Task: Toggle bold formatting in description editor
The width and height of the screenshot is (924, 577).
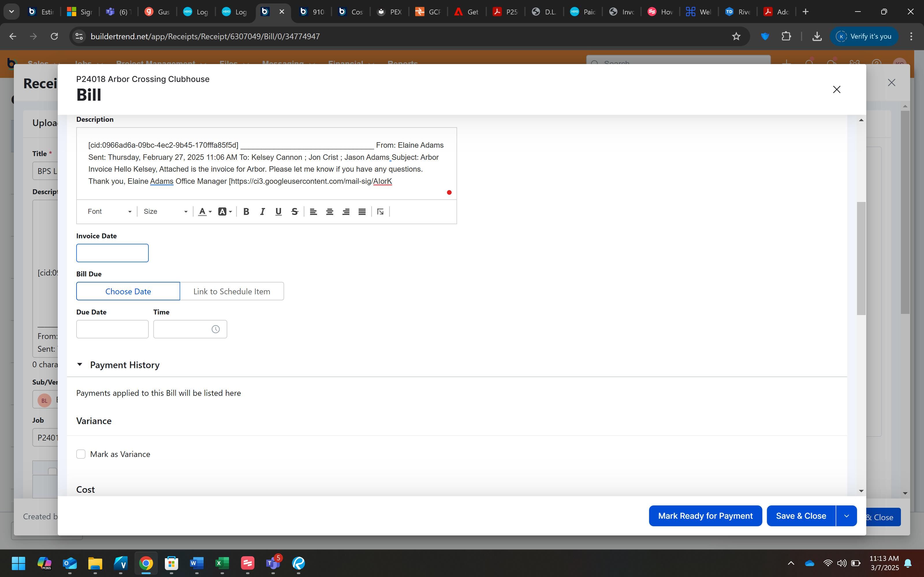Action: (x=246, y=212)
